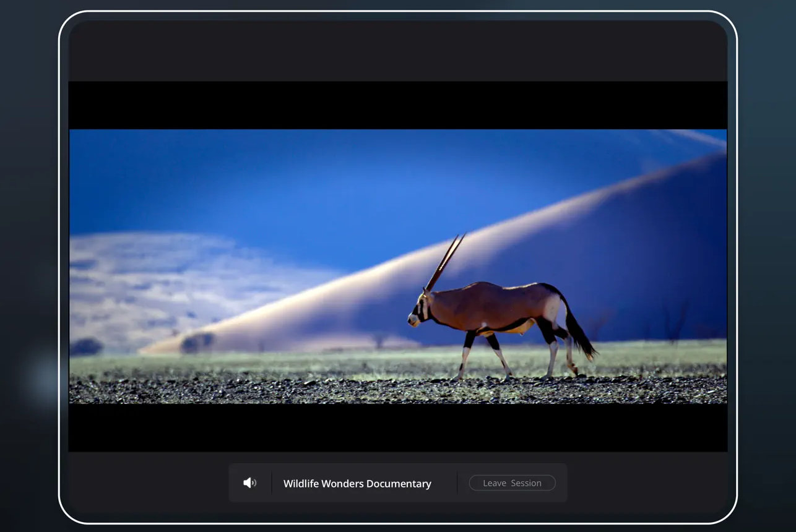
Task: Click the divider right of the speaker icon
Action: pos(272,483)
